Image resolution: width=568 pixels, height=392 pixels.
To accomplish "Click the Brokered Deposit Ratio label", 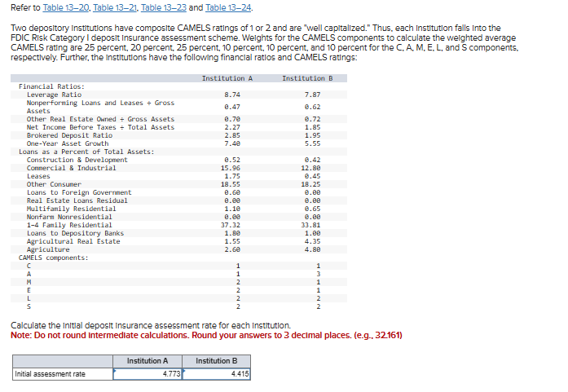I will (69, 135).
